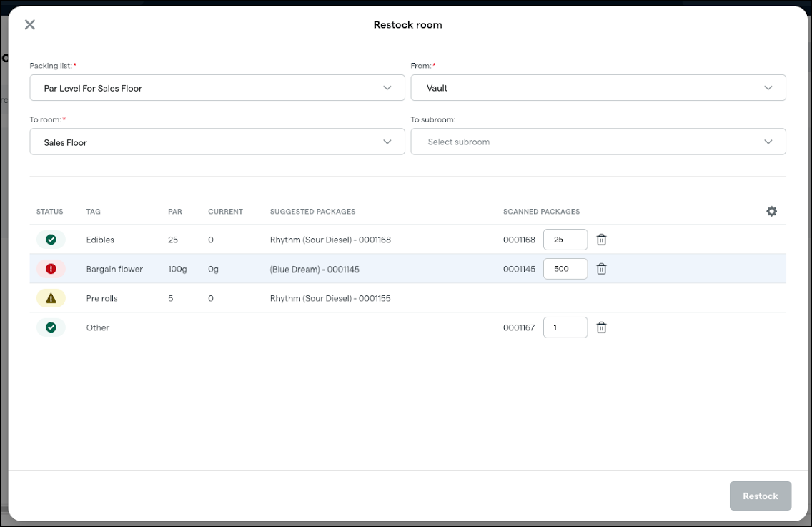Close the Restock room dialog
The width and height of the screenshot is (812, 527).
[29, 24]
